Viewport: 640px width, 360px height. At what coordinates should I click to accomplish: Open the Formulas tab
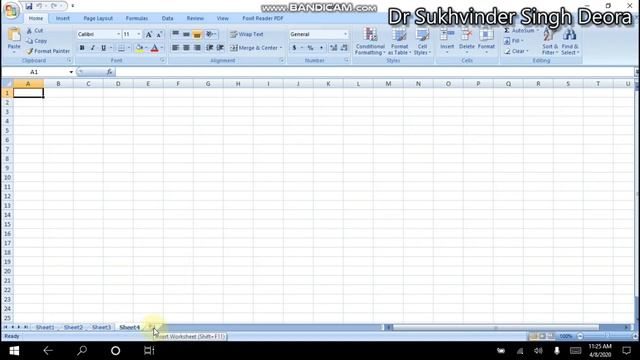137,18
